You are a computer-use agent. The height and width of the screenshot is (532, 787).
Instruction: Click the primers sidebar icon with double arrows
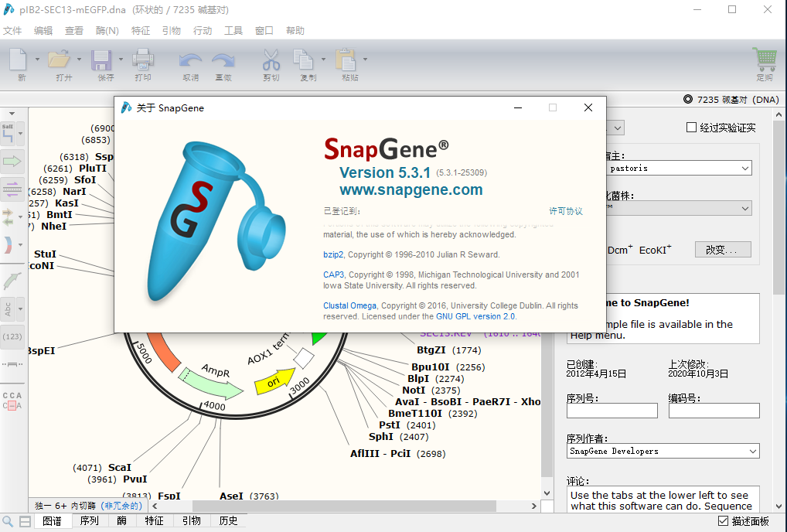coord(12,189)
